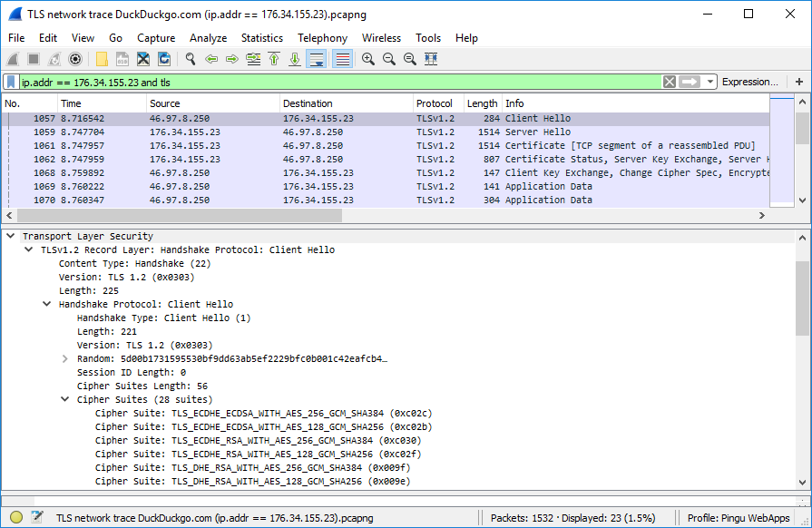Click the packet list right scroll arrow
The height and width of the screenshot is (528, 812).
[762, 215]
